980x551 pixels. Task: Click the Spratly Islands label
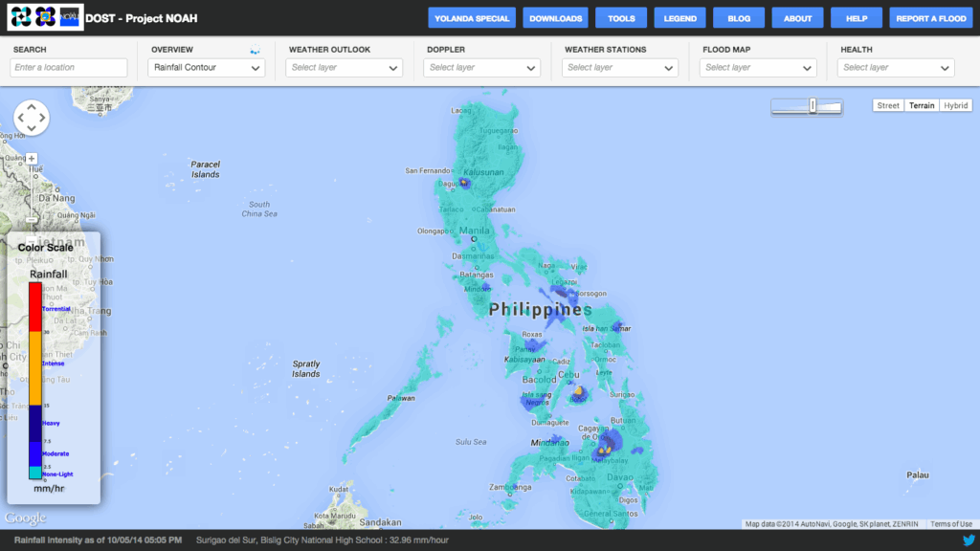pyautogui.click(x=306, y=368)
